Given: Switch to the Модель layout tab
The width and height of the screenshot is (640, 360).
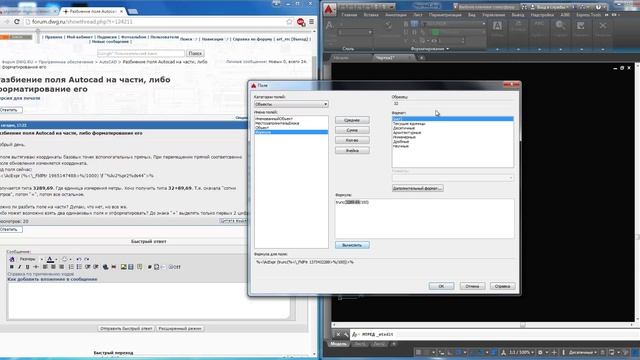Looking at the screenshot, I should [338, 344].
